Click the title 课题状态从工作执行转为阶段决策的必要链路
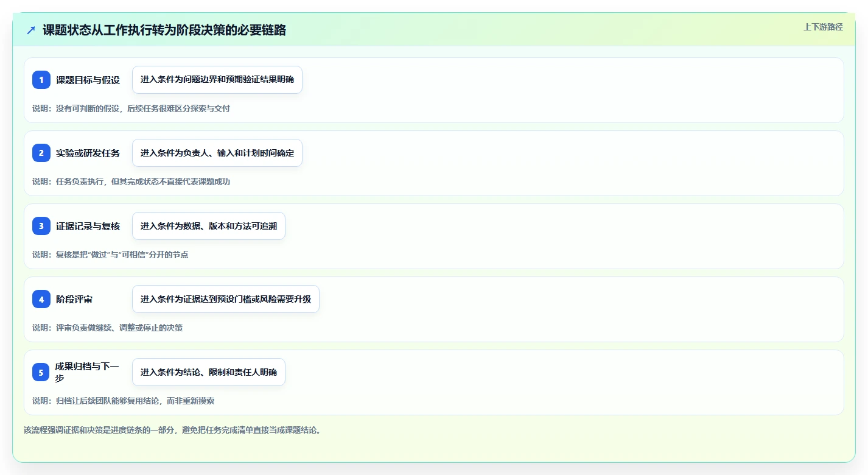This screenshot has width=868, height=475. (x=164, y=30)
